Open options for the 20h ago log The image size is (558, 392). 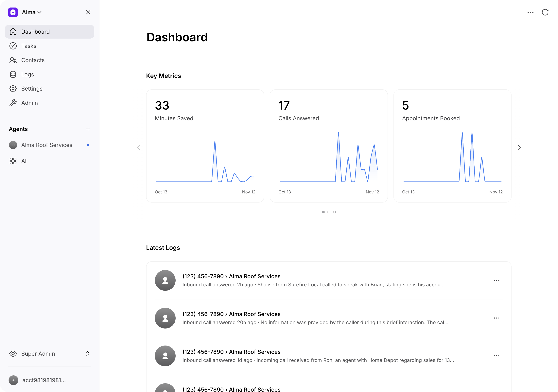point(497,318)
